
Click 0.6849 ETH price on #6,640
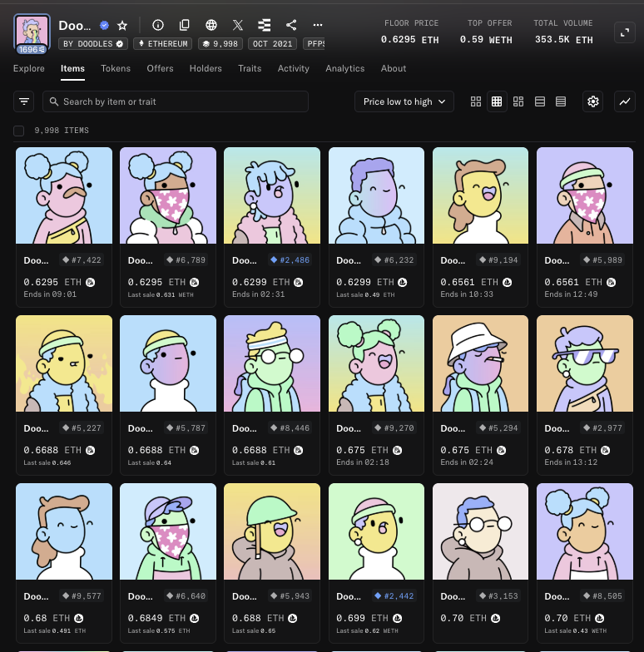click(x=156, y=619)
